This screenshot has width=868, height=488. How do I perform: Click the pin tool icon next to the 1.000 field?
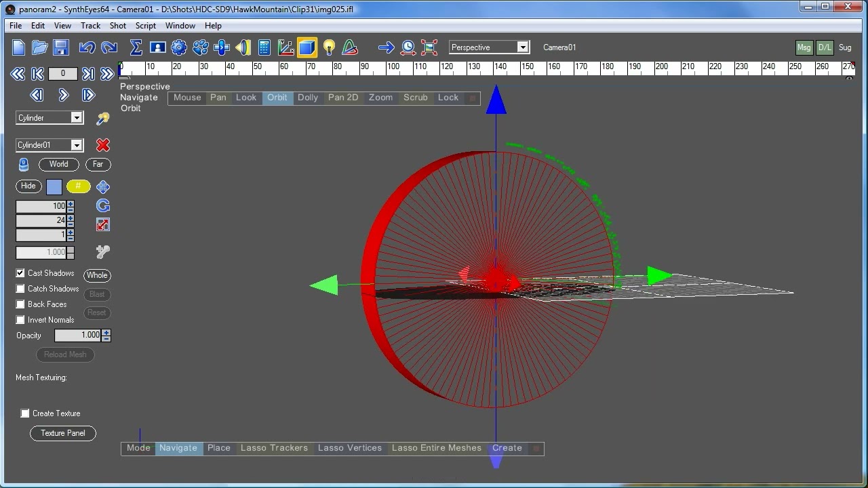(103, 252)
